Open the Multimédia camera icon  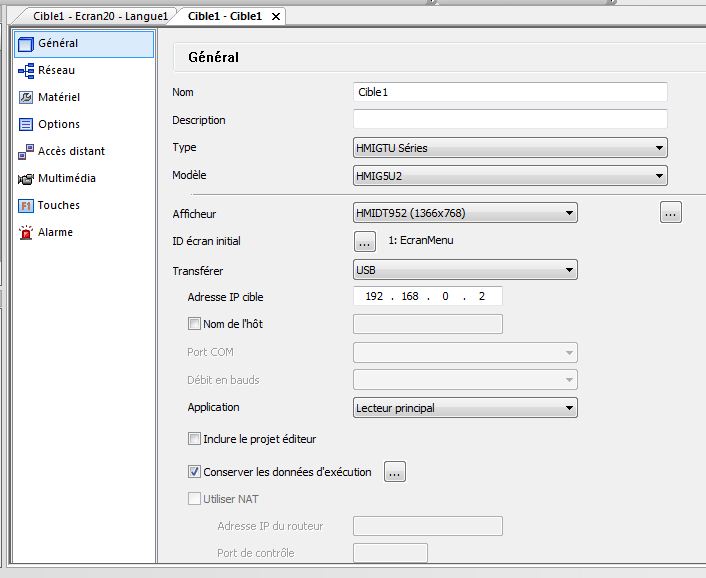[27, 179]
